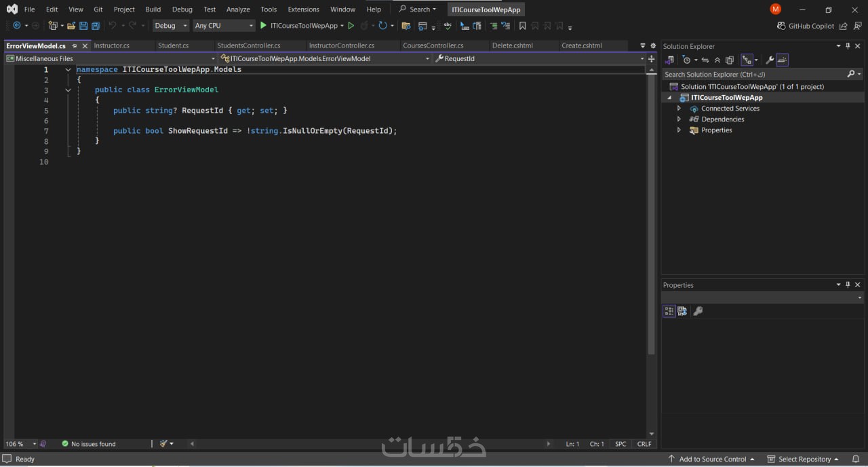The width and height of the screenshot is (868, 467).
Task: Open the Any CPU platform dropdown
Action: (223, 26)
